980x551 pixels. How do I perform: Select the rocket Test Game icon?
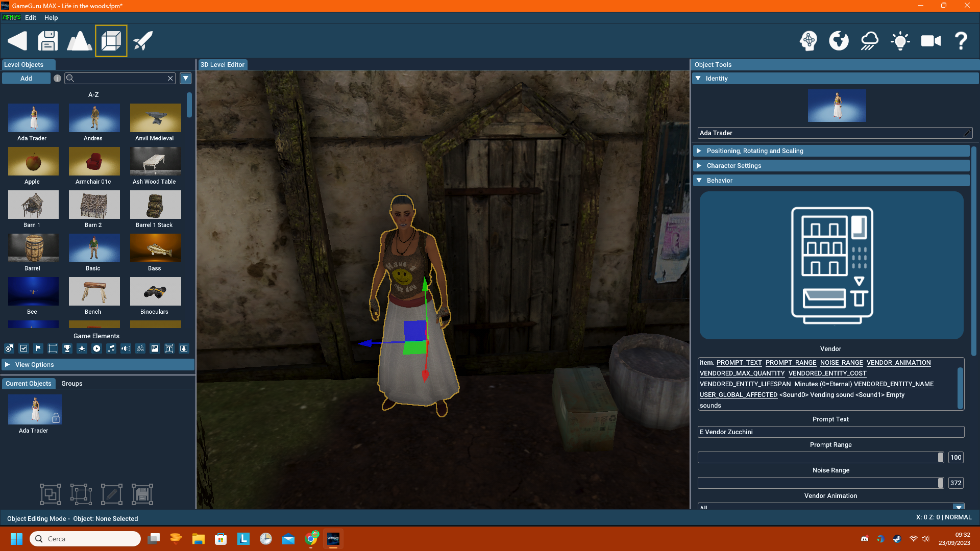point(142,41)
